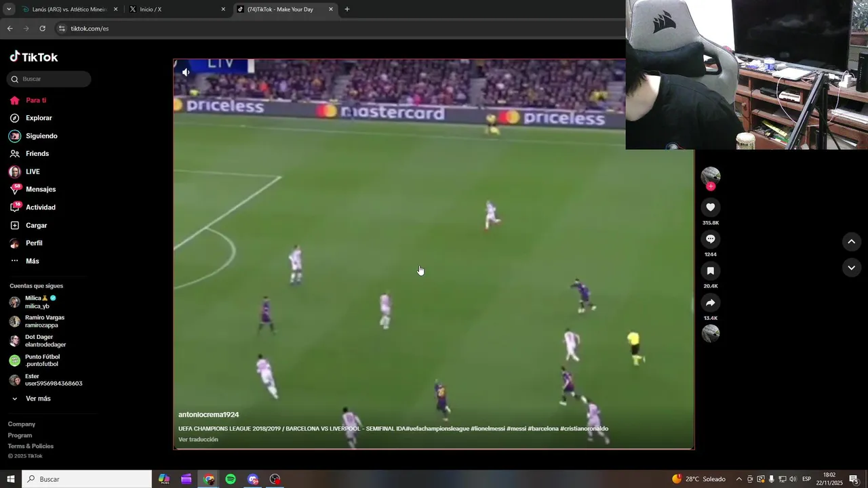Viewport: 868px width, 488px height.
Task: Follow creator with the red plus badge
Action: coord(711,186)
